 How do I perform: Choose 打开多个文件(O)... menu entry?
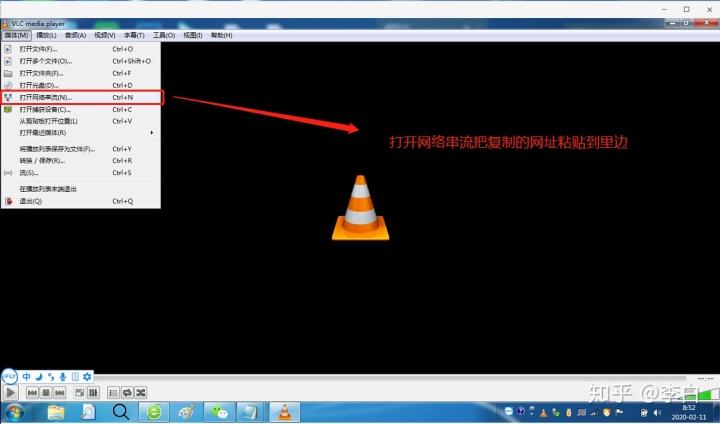pyautogui.click(x=81, y=61)
